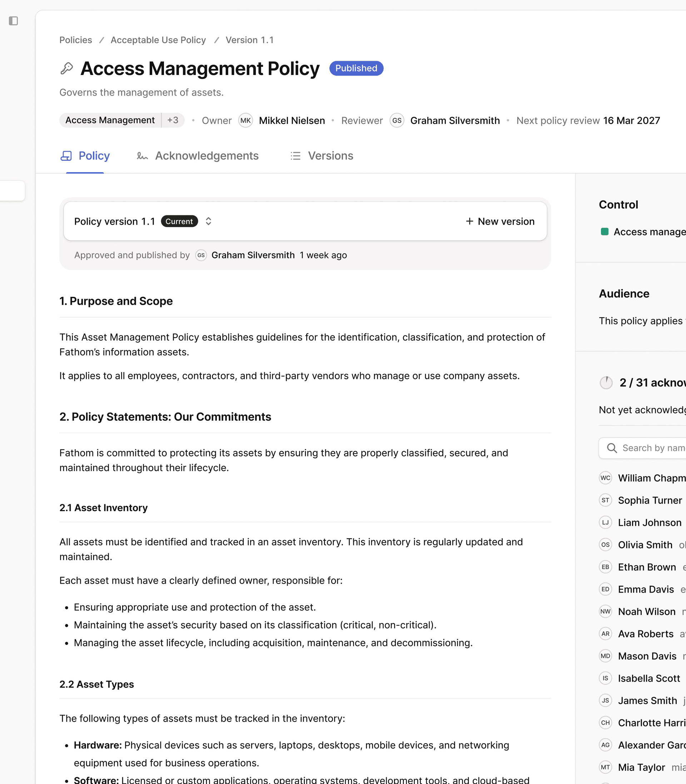The image size is (686, 784).
Task: Click the Current badge on version 1.1
Action: [x=179, y=221]
